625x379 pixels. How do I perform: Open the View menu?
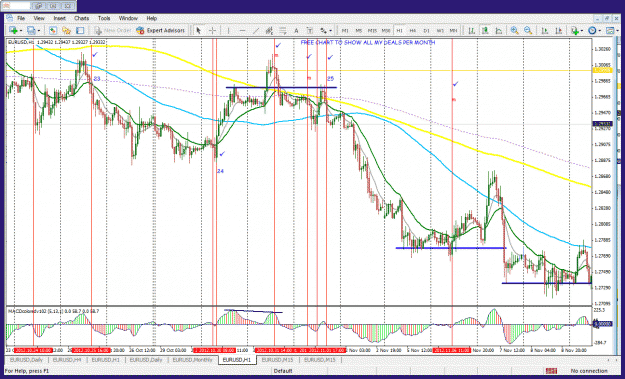[x=39, y=18]
